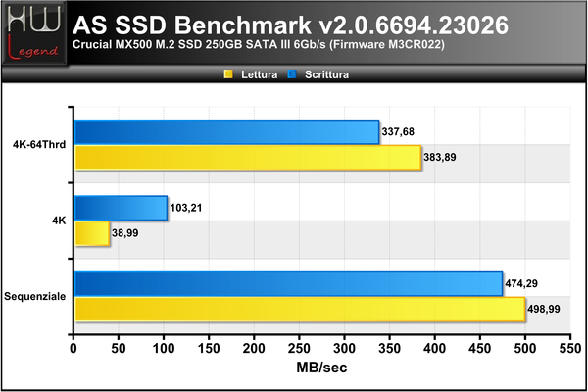Click the 200 tick label
The width and height of the screenshot is (588, 392).
[254, 349]
